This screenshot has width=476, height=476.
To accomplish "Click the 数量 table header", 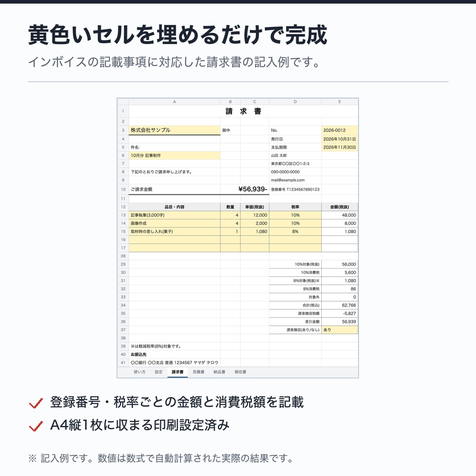I will (231, 207).
